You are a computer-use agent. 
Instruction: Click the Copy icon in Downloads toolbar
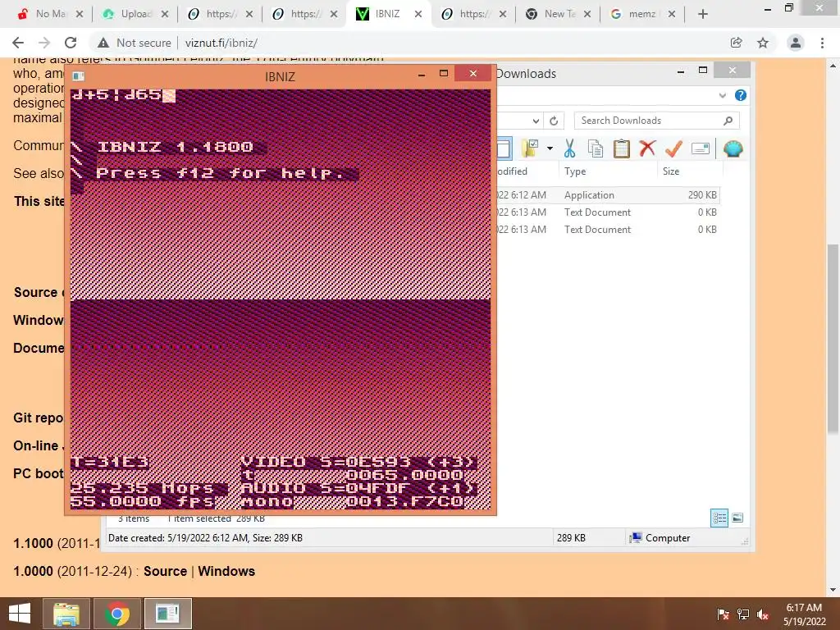(x=596, y=148)
